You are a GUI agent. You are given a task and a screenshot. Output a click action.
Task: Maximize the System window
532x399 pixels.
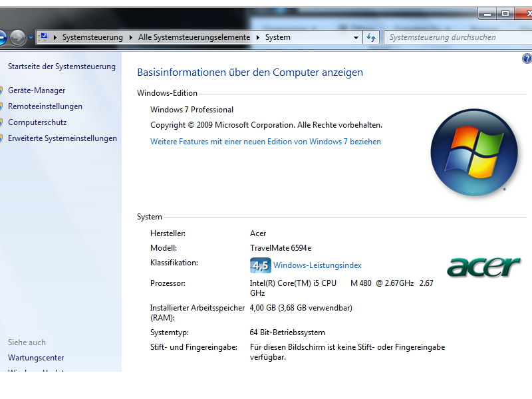tap(505, 13)
